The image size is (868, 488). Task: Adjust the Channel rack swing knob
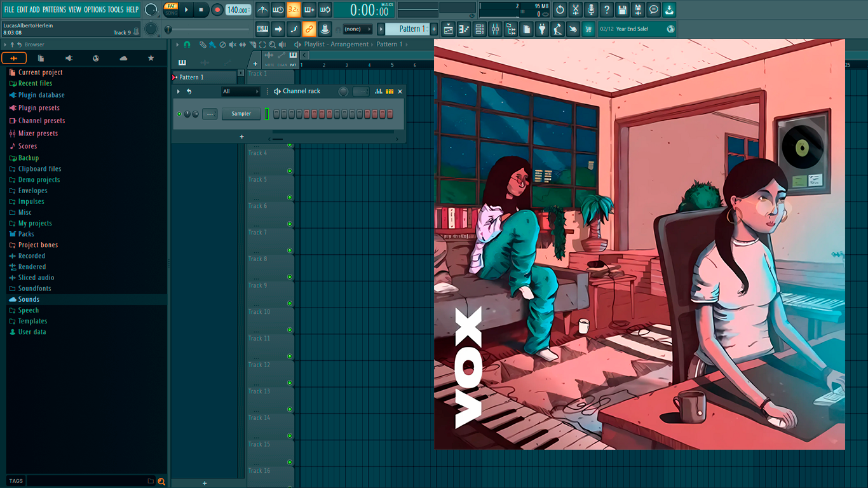pos(343,91)
